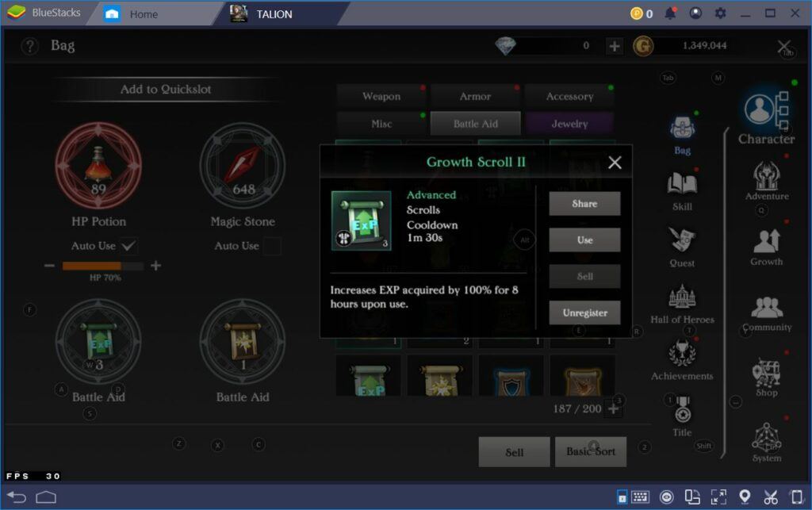Open the Character panel
Viewport: 812px width, 510px height.
point(766,111)
